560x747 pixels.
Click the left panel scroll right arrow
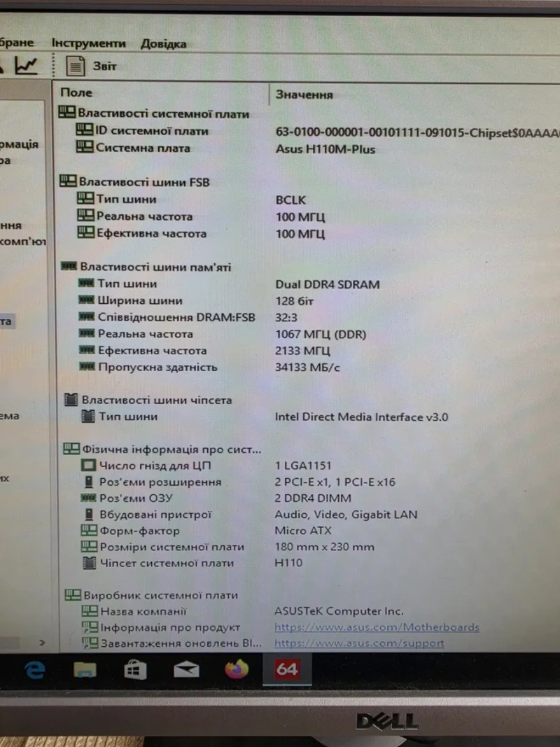click(42, 643)
